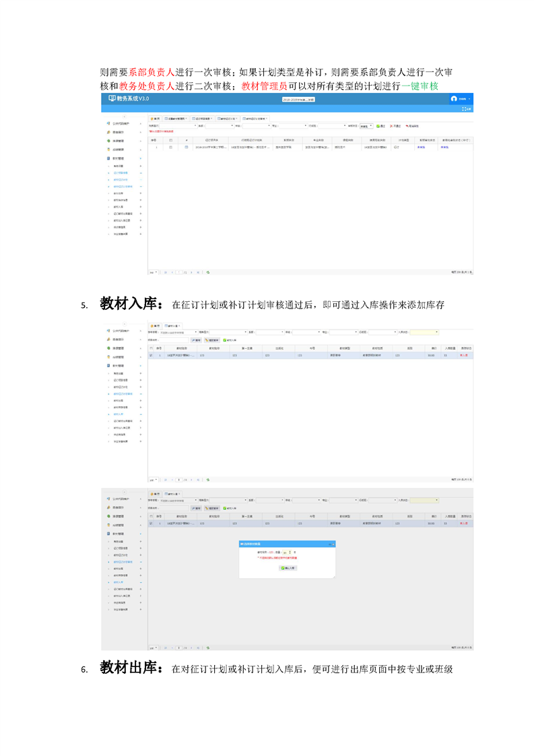
Task: Open 首页 tab in 教材入库 screenshot without dialog
Action: 155,325
